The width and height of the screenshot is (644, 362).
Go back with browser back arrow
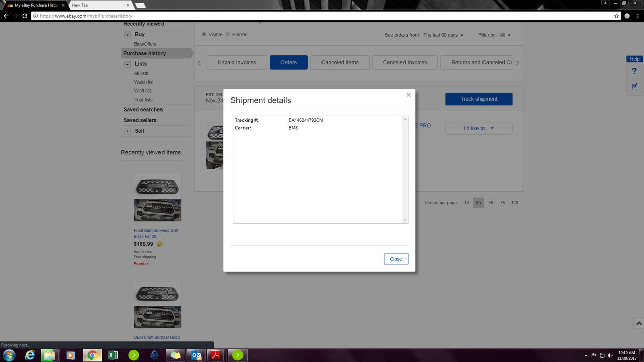[x=6, y=16]
